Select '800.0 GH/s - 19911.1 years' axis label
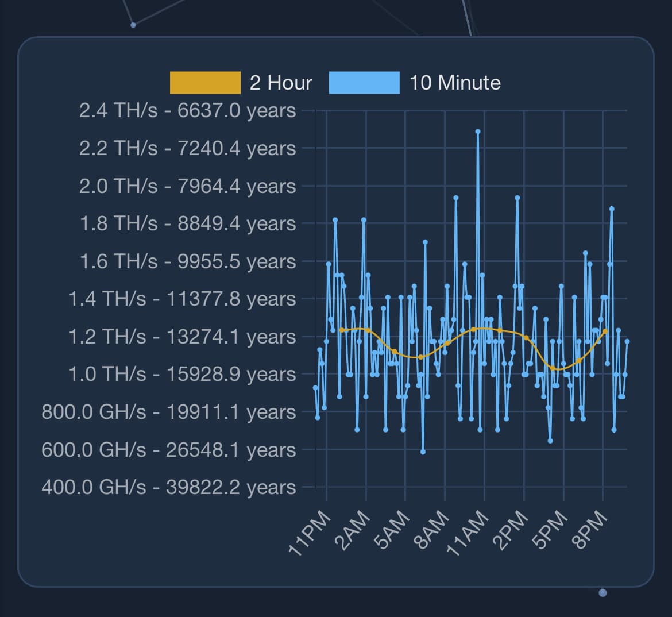 169,411
